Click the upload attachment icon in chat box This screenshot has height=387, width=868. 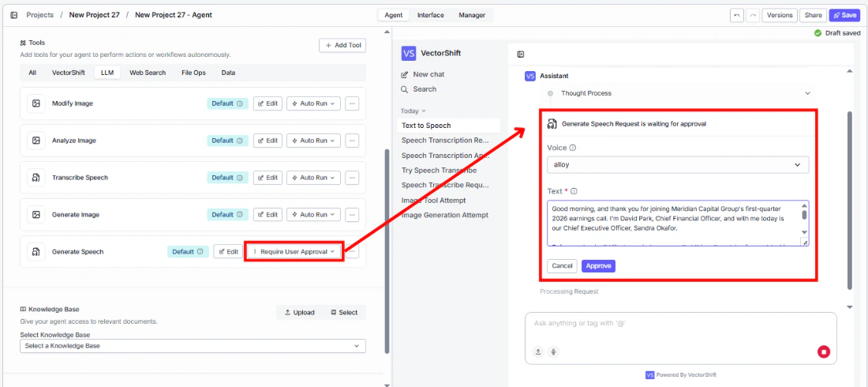(x=537, y=351)
